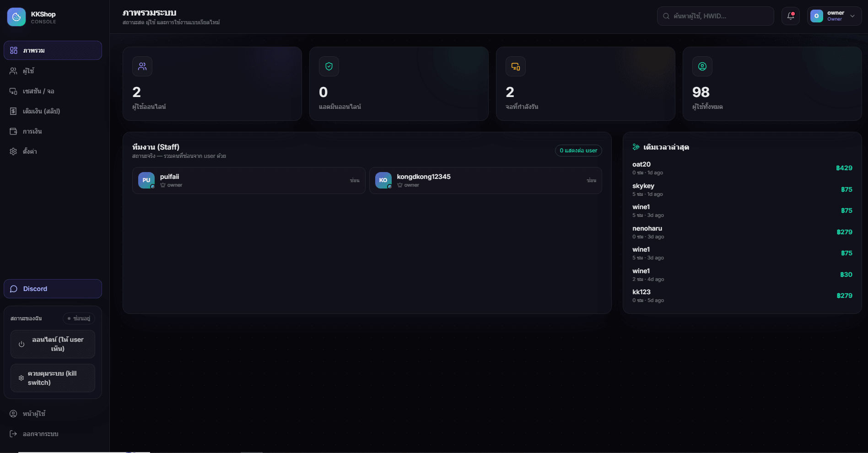Click the ฿30 amount for wine1
This screenshot has width=868, height=453.
(x=846, y=275)
